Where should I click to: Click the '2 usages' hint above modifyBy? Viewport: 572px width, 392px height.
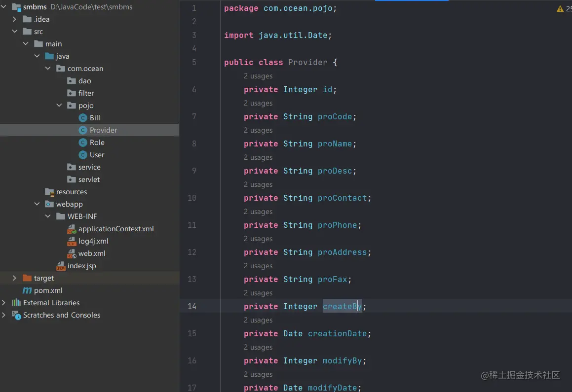point(258,348)
